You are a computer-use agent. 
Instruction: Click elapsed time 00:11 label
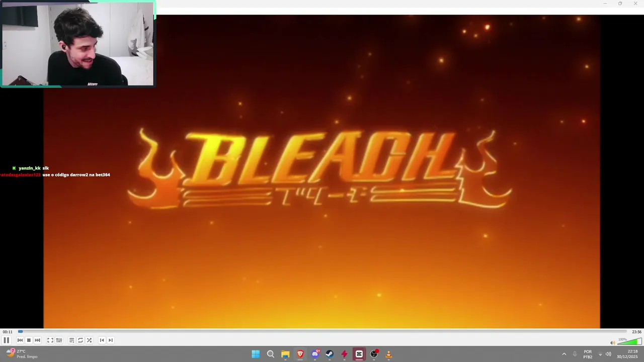(8, 332)
